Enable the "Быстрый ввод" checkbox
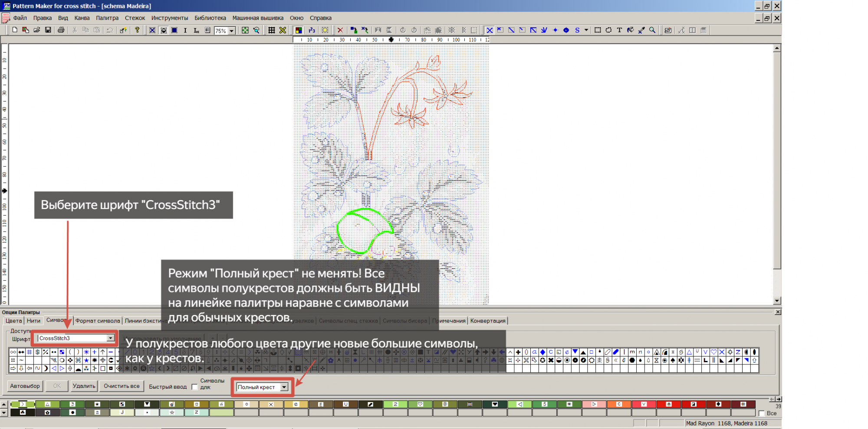 click(x=194, y=387)
